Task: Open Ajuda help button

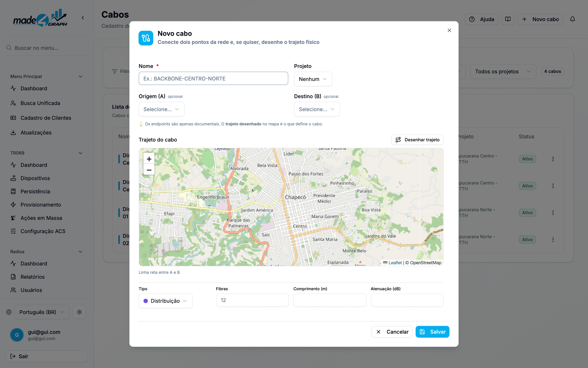Action: tap(482, 19)
